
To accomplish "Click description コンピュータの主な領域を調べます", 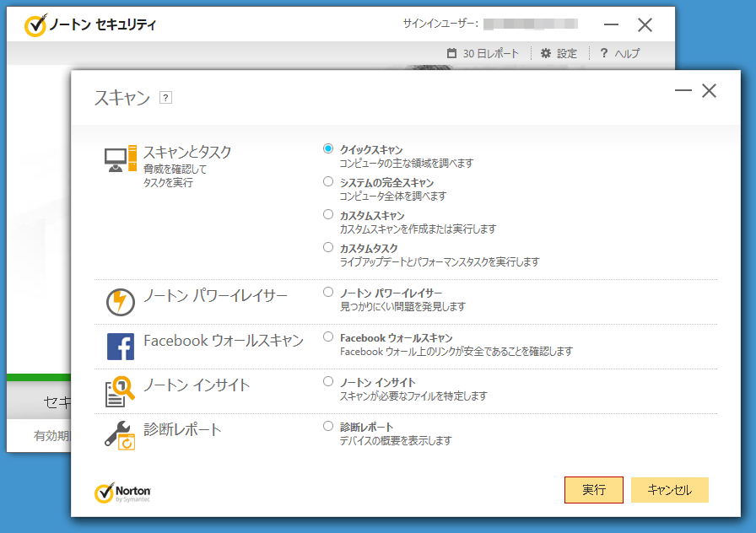I will coord(407,164).
